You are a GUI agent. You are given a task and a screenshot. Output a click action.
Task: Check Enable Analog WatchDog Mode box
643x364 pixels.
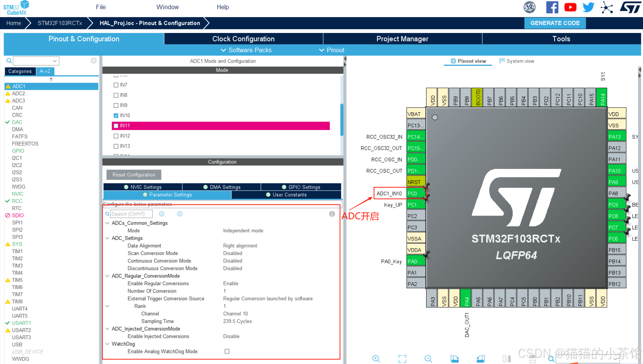click(227, 351)
